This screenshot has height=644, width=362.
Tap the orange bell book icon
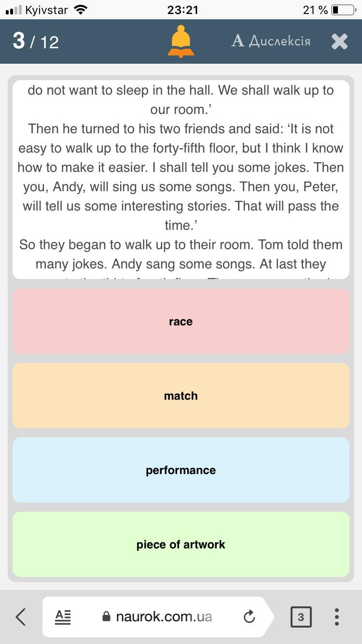(x=181, y=42)
